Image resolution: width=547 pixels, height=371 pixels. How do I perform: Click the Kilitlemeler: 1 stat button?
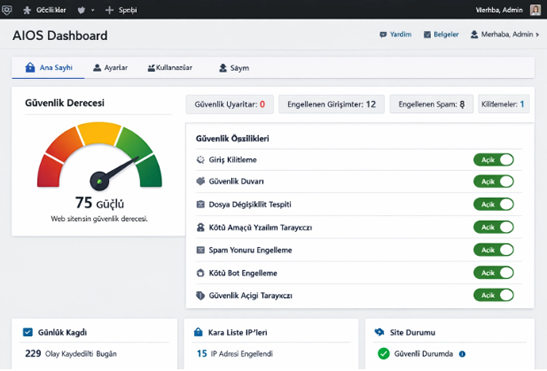click(504, 104)
